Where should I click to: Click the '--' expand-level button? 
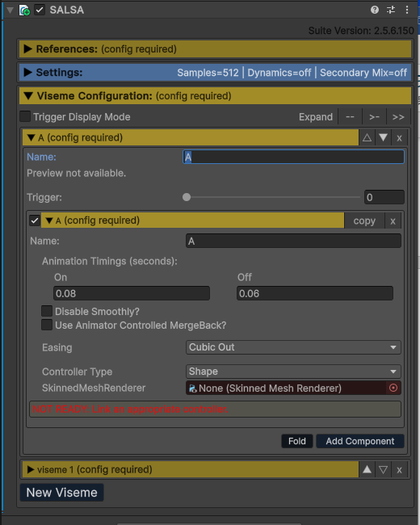click(350, 117)
